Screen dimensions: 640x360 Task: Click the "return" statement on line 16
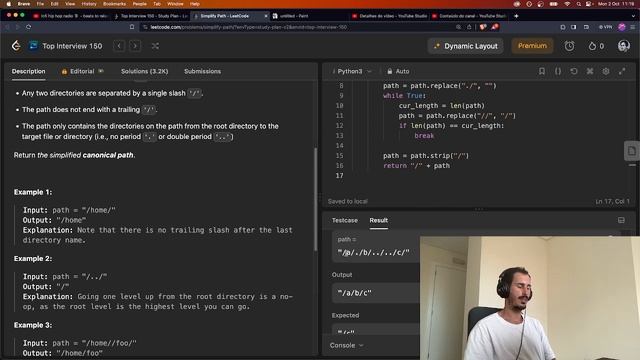coord(395,166)
